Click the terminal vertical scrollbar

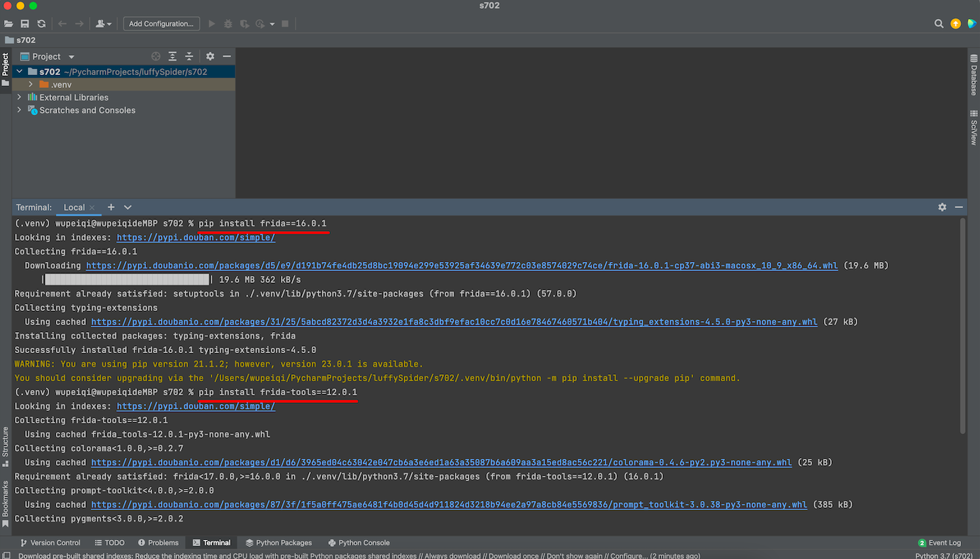[x=963, y=326]
